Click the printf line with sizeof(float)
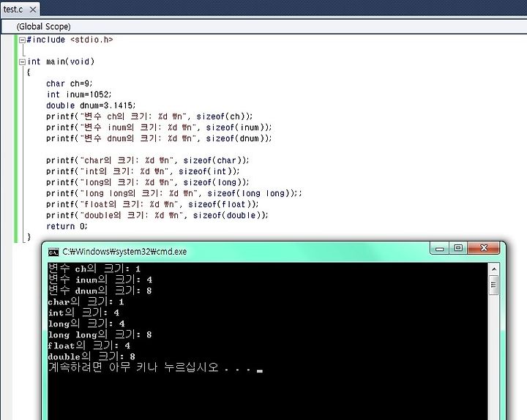 click(x=152, y=205)
